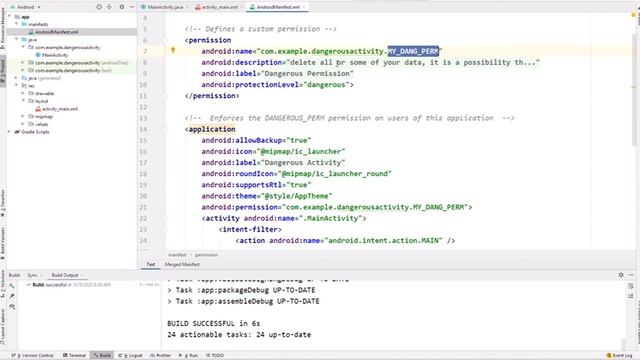Toggle soft-wrap icon in Build output
Viewport: 640px width, 360px height.
click(x=631, y=286)
